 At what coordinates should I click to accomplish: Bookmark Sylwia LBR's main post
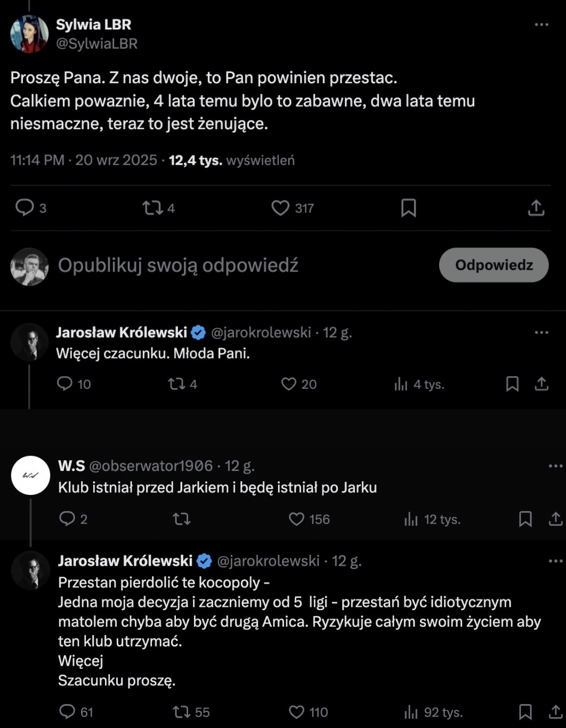click(408, 207)
